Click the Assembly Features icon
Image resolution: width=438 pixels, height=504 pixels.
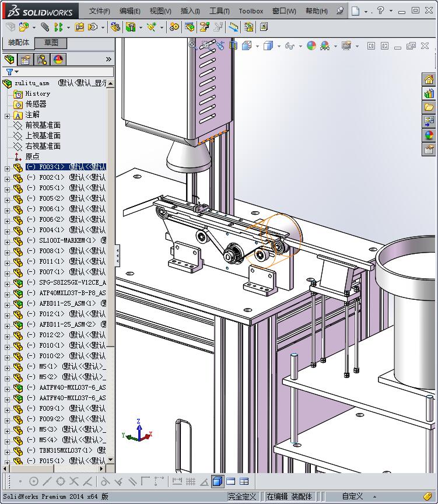[x=130, y=27]
